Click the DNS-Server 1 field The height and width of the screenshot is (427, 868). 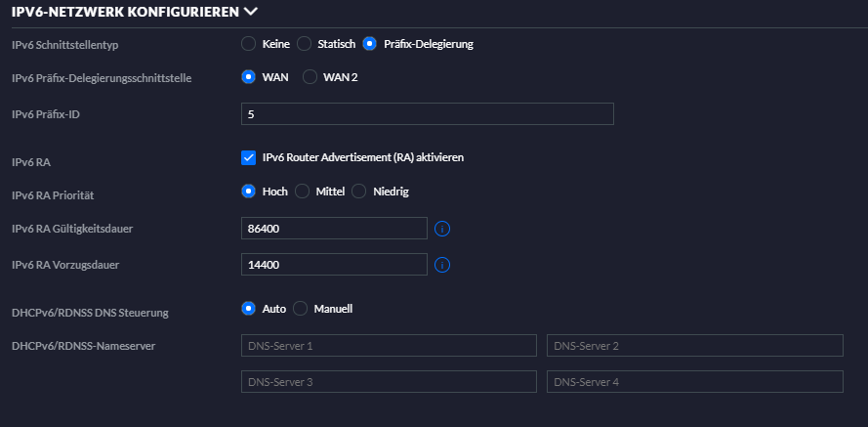(389, 346)
